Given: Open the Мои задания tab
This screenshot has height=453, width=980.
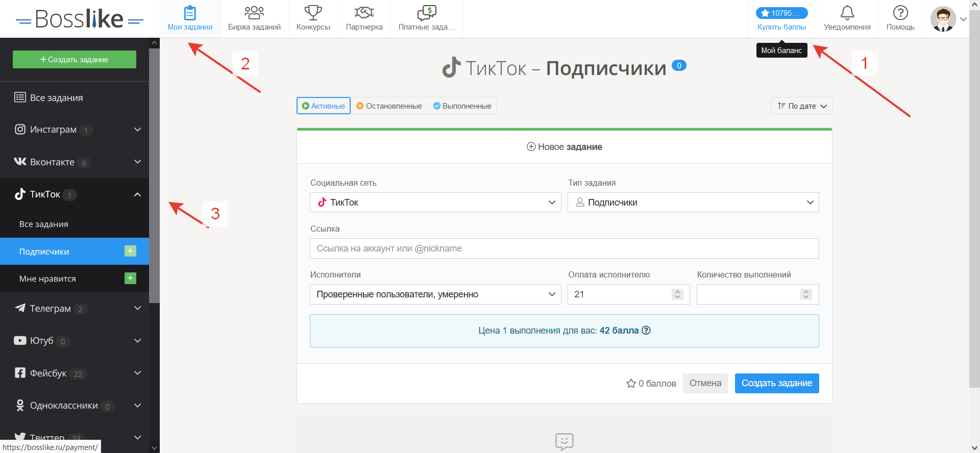Looking at the screenshot, I should point(190,19).
